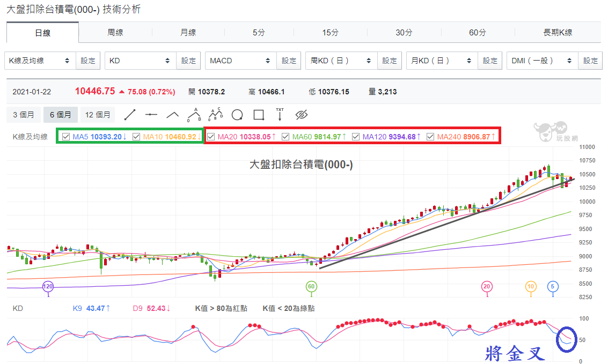Uncheck the MA5 moving average checkbox
This screenshot has height=364, width=608.
[66, 137]
